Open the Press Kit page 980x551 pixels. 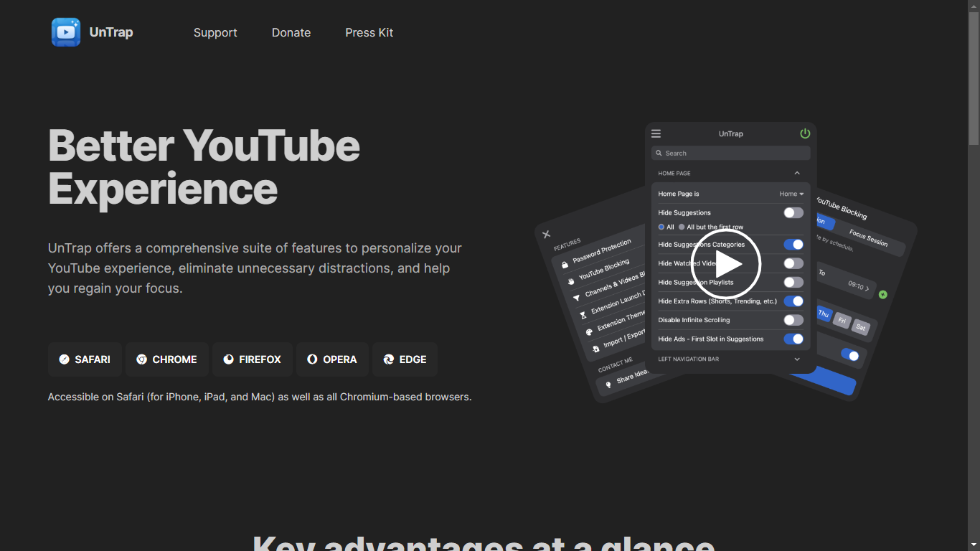pyautogui.click(x=369, y=32)
